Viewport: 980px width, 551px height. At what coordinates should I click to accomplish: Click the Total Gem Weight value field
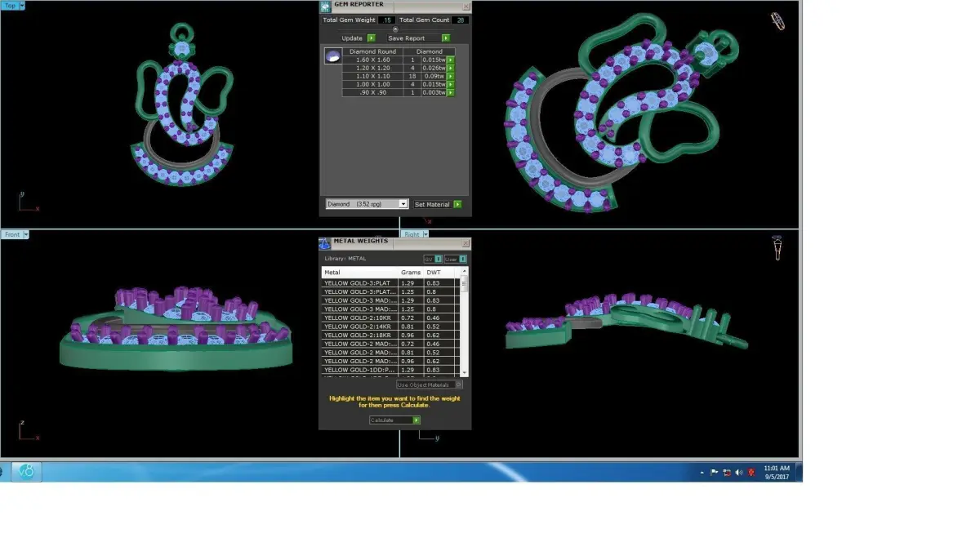point(386,20)
